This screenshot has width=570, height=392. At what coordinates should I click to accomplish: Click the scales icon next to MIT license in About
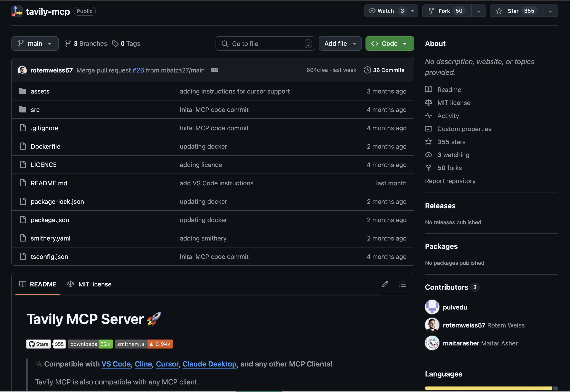tap(428, 103)
